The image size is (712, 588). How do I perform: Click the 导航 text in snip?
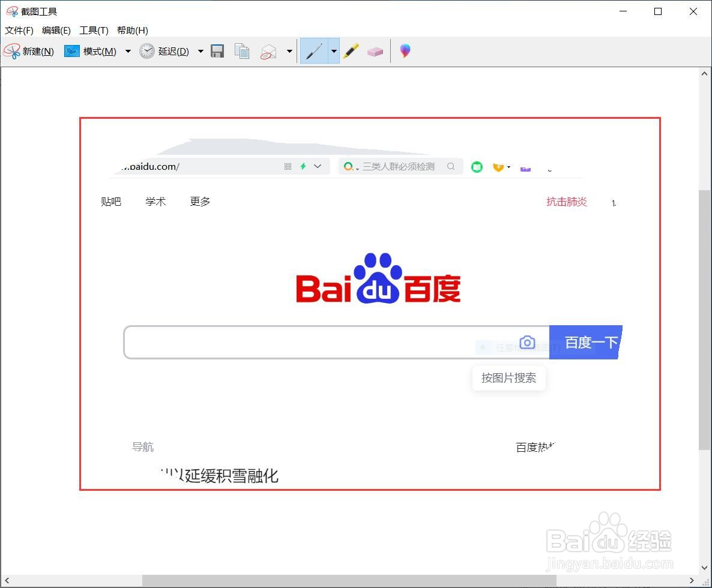click(143, 447)
